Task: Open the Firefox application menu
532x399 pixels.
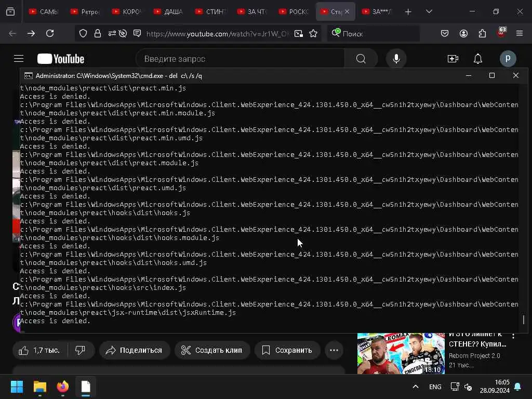Action: click(520, 33)
